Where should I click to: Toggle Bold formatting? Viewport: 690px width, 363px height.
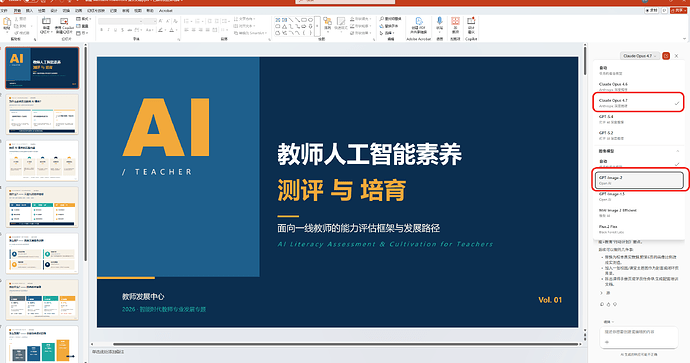click(x=102, y=30)
